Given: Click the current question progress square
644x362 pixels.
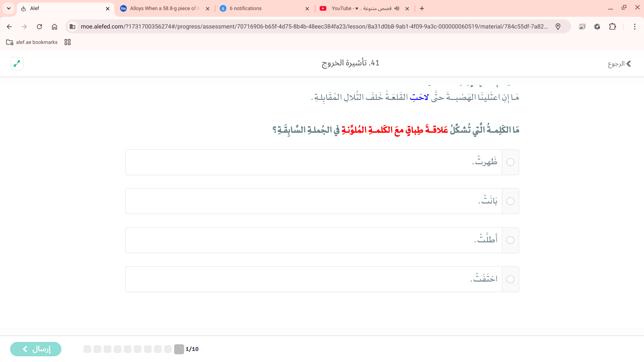Looking at the screenshot, I should click(x=179, y=349).
